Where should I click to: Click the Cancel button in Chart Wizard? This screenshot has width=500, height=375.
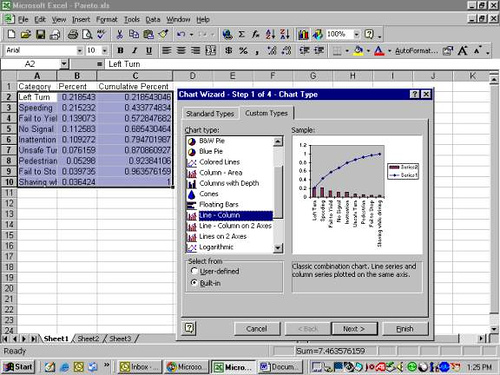[x=257, y=329]
